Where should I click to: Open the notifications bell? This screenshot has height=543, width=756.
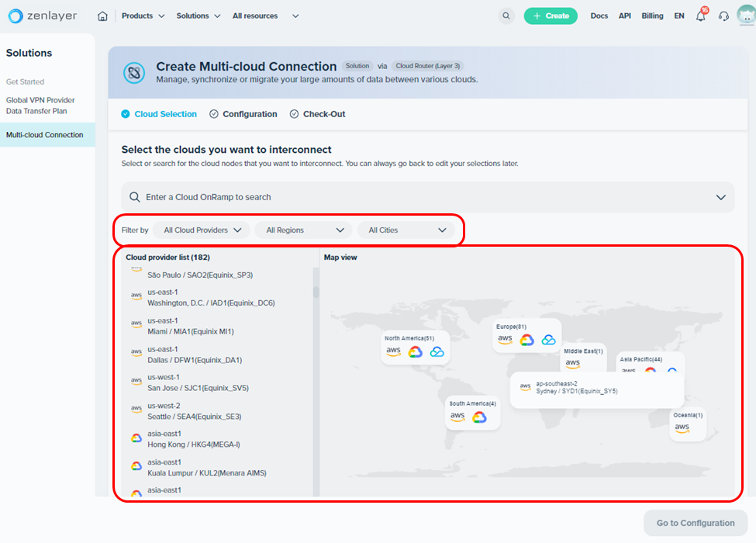pos(700,16)
